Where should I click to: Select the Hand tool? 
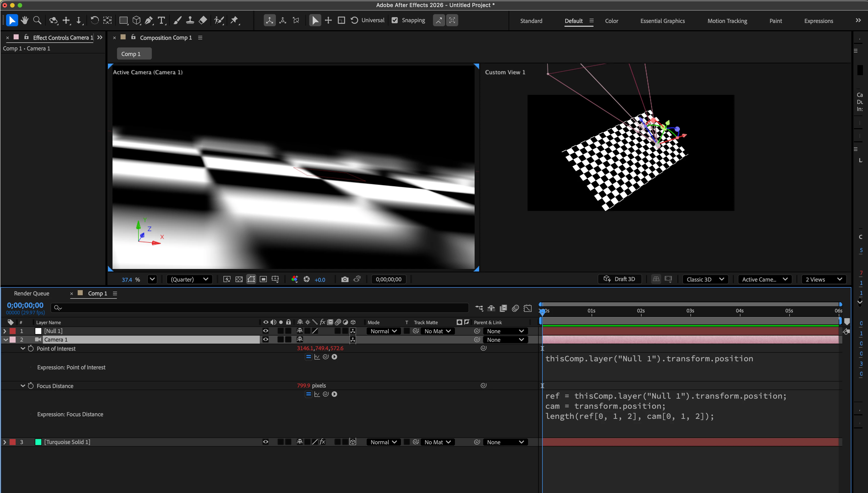tap(24, 20)
